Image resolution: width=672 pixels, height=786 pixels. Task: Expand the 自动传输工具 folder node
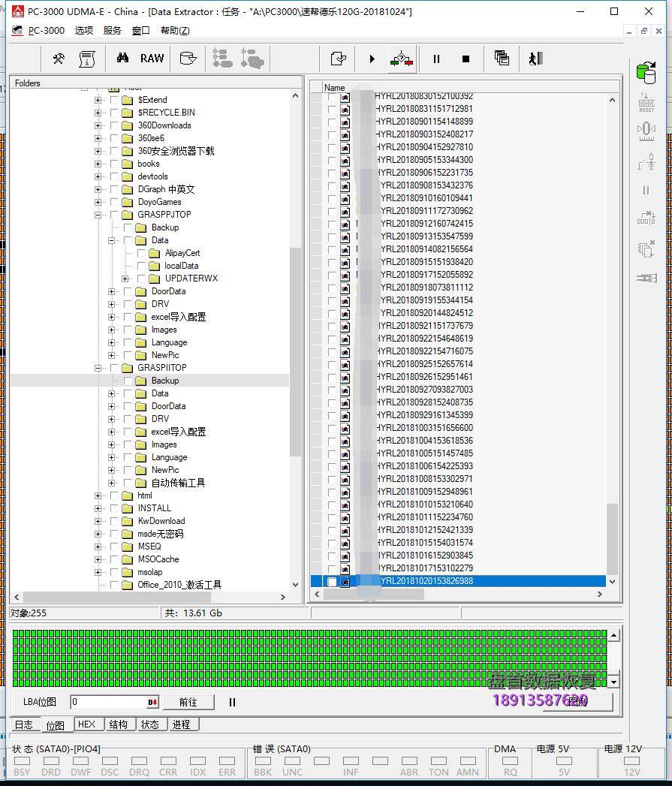coord(111,483)
